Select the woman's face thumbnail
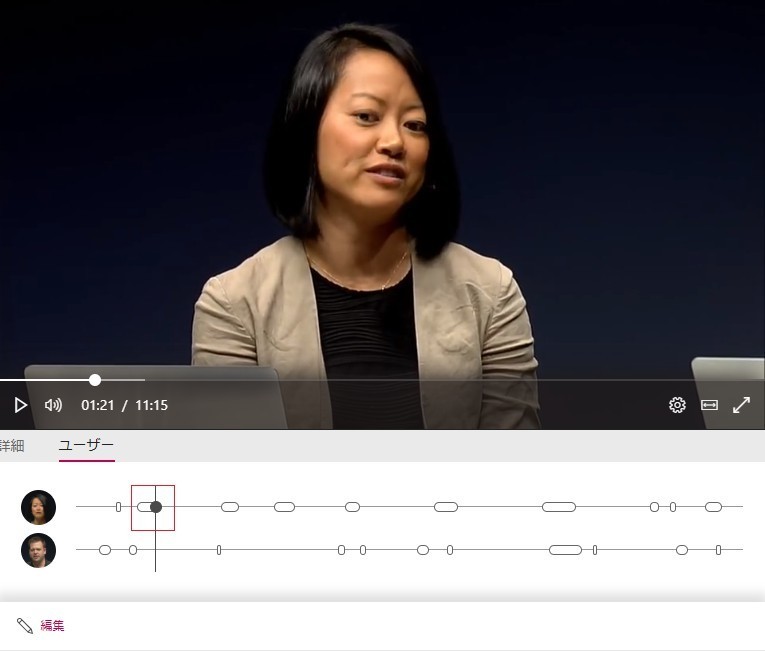This screenshot has width=765, height=651. click(39, 507)
